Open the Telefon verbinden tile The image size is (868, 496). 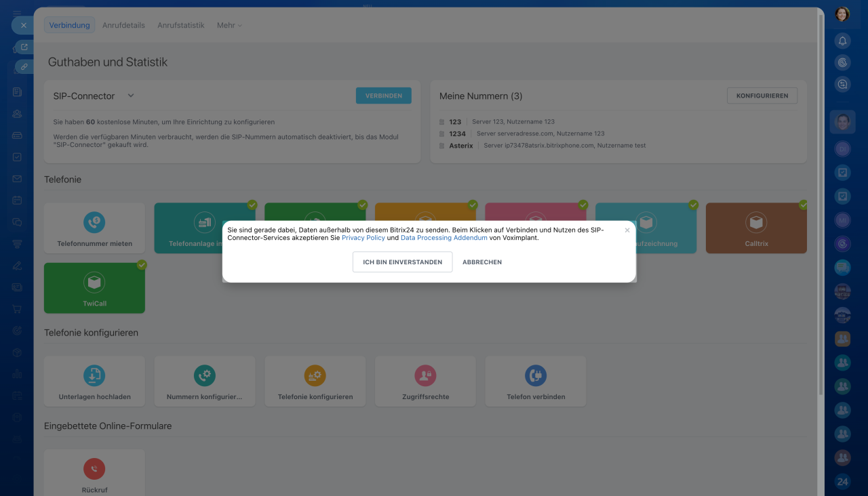tap(536, 381)
